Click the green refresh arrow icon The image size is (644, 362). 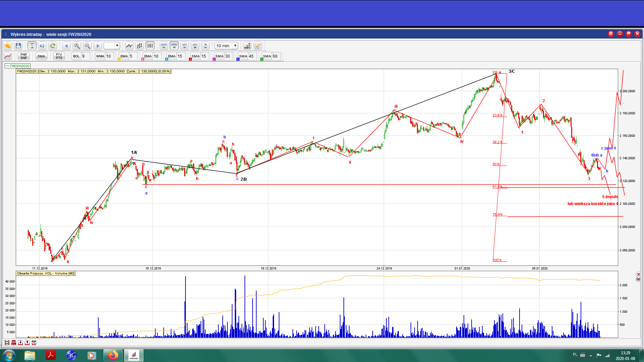pyautogui.click(x=53, y=46)
